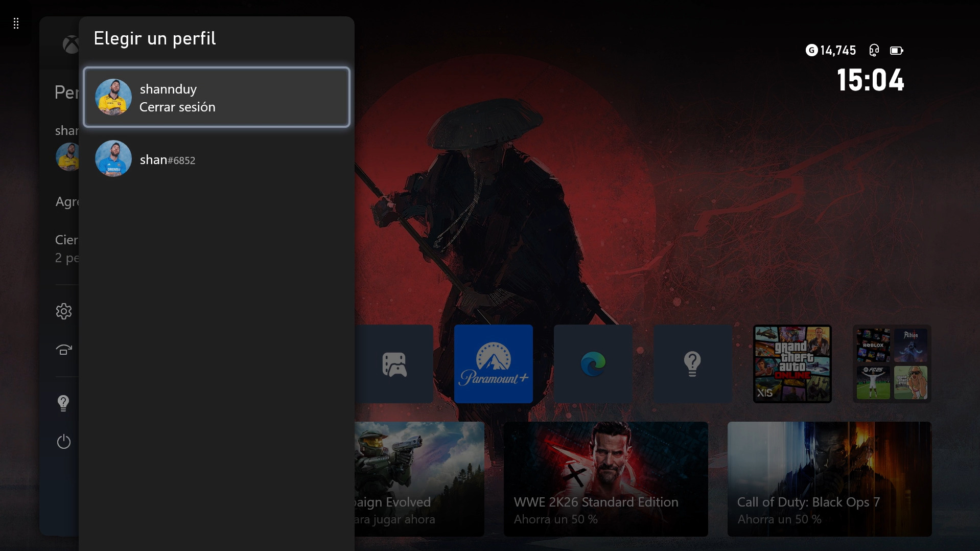This screenshot has width=980, height=551.
Task: Launch Microsoft Edge browser tile
Action: pyautogui.click(x=593, y=364)
